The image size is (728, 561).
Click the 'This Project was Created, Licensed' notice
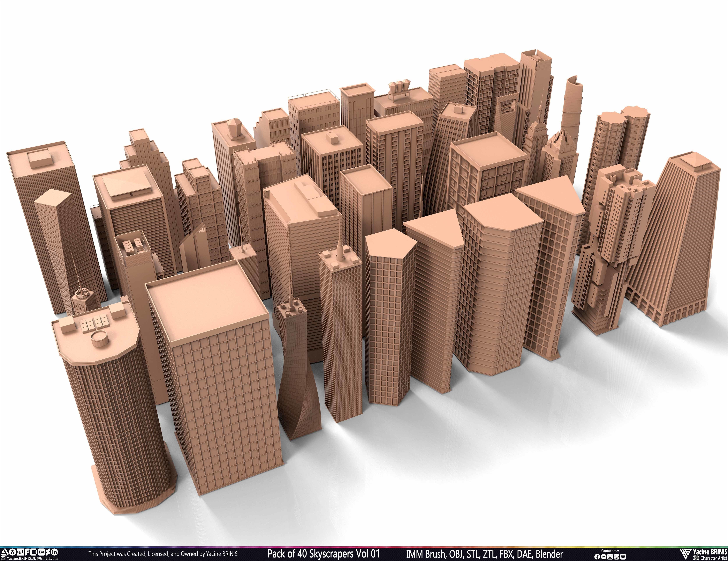click(163, 554)
